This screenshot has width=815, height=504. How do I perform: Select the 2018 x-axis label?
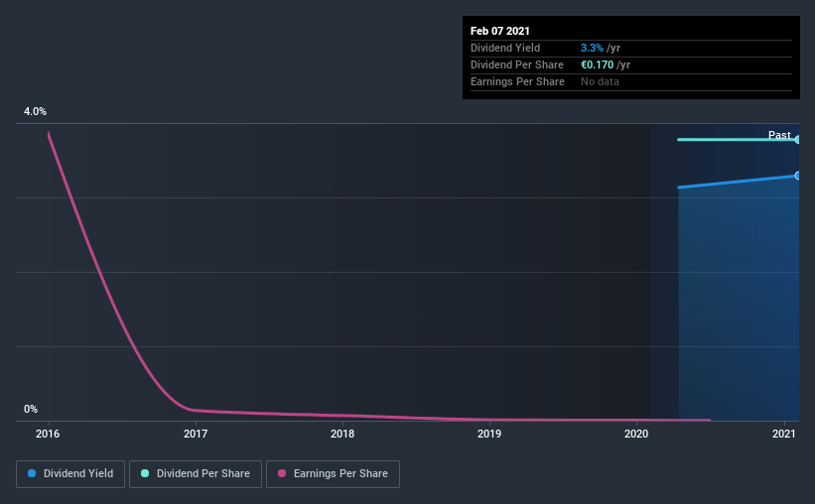342,434
